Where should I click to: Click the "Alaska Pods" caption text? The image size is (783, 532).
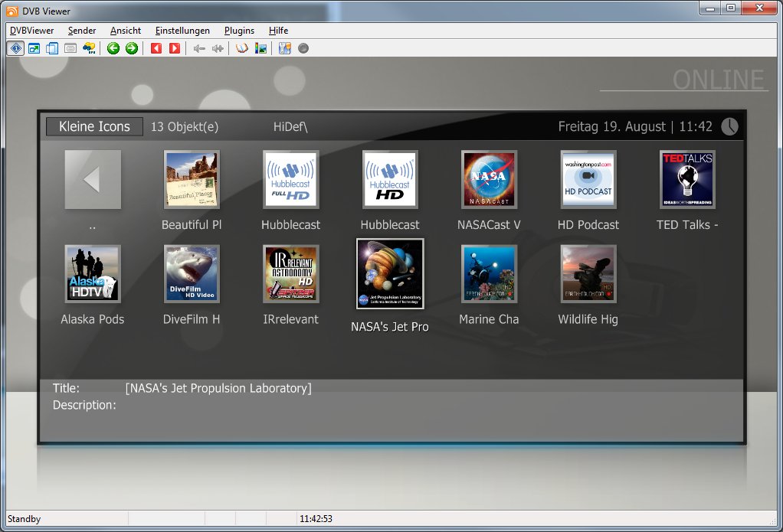point(93,319)
